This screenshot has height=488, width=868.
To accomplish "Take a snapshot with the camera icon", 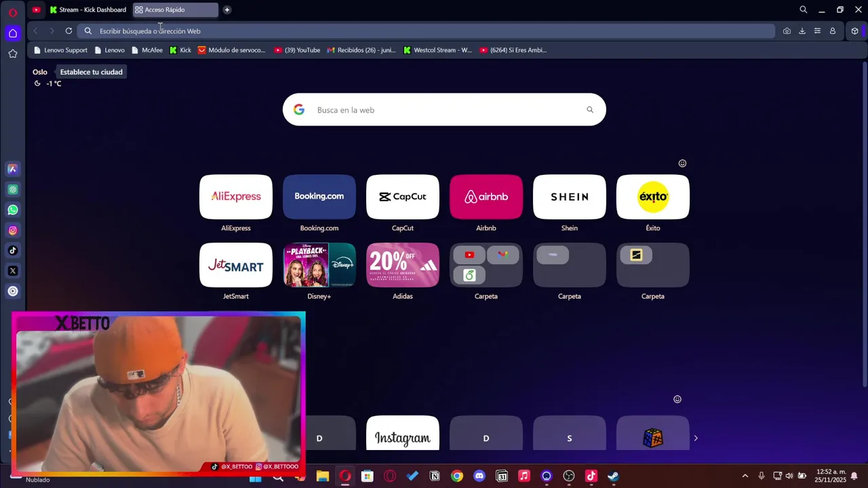I will pos(787,30).
